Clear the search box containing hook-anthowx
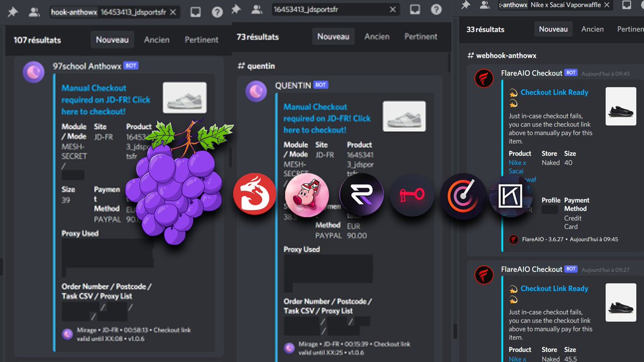The height and width of the screenshot is (362, 644). click(173, 12)
